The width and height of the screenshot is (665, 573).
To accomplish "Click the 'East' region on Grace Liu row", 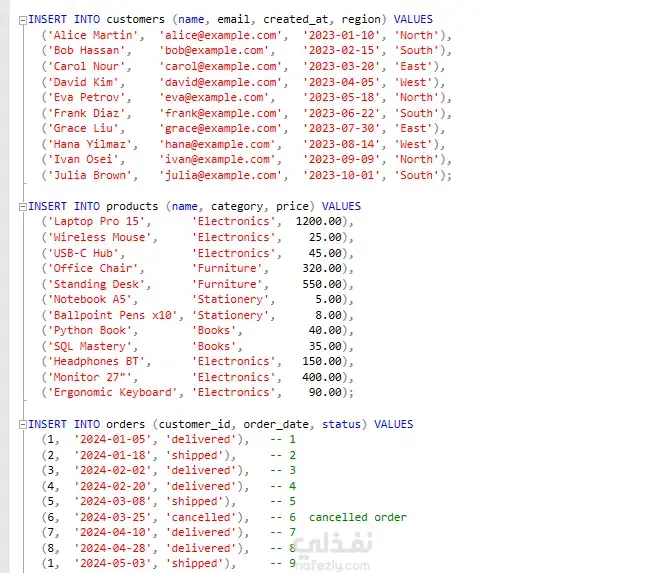I will click(413, 129).
